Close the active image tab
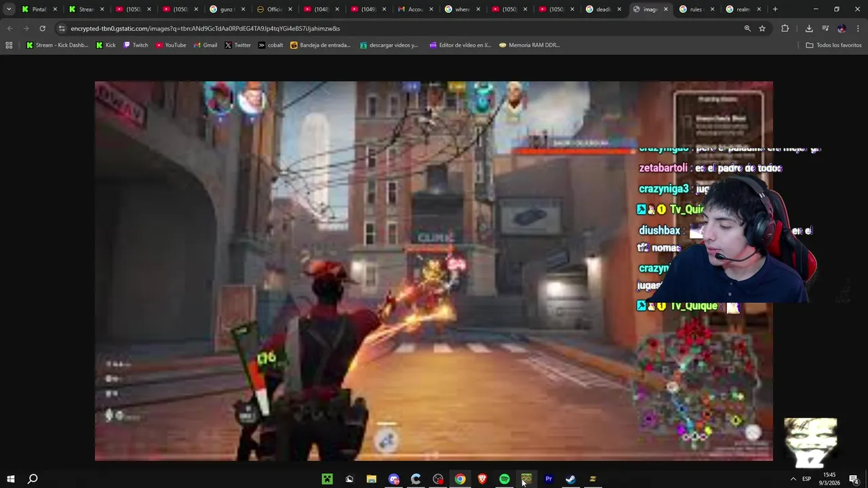Screen dimensions: 868x488 (666, 9)
